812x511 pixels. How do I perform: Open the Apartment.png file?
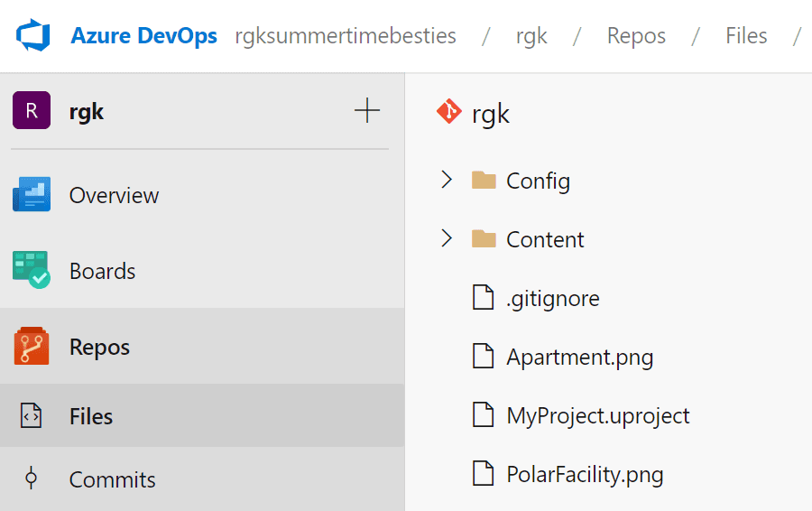click(580, 358)
